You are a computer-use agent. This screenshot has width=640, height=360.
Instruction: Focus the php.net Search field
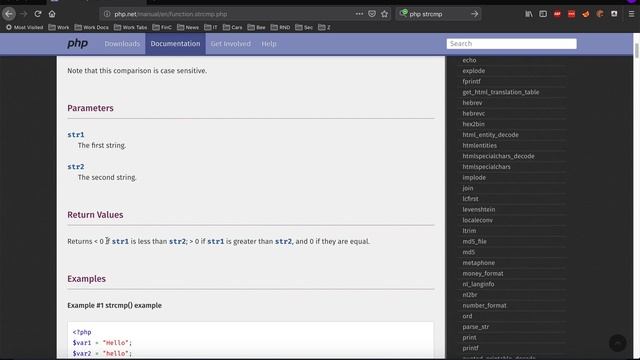click(x=511, y=44)
